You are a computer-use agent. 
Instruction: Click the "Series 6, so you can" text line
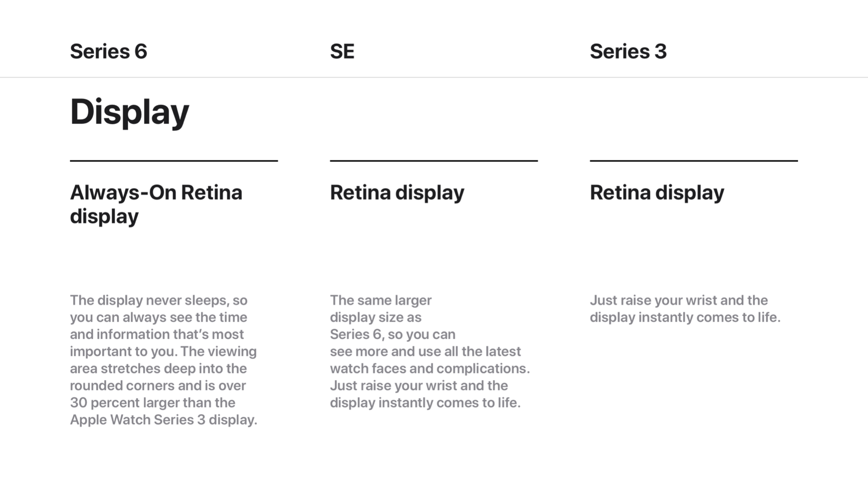[392, 334]
